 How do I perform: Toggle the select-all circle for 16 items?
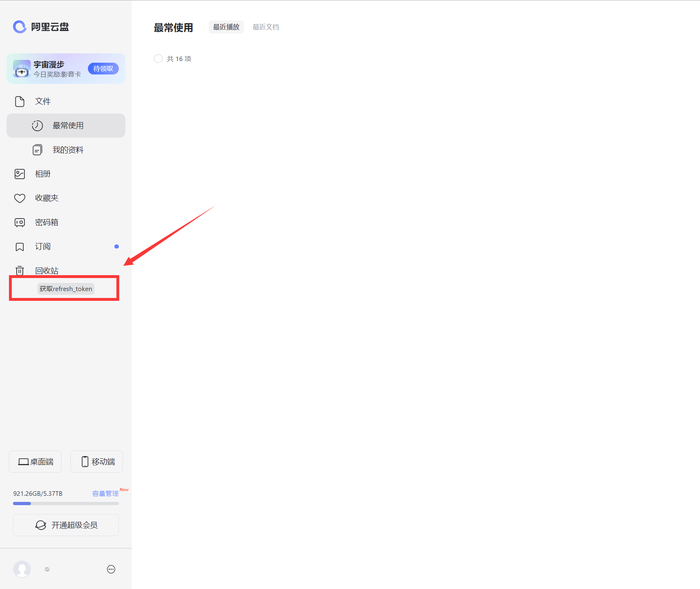tap(158, 59)
